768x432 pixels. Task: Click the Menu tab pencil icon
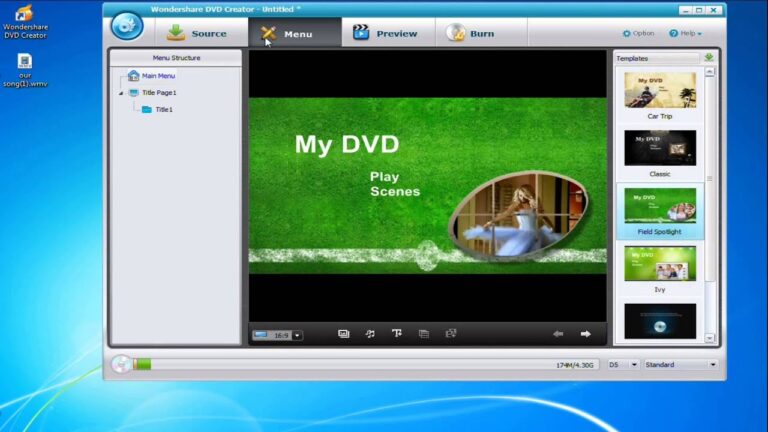268,33
